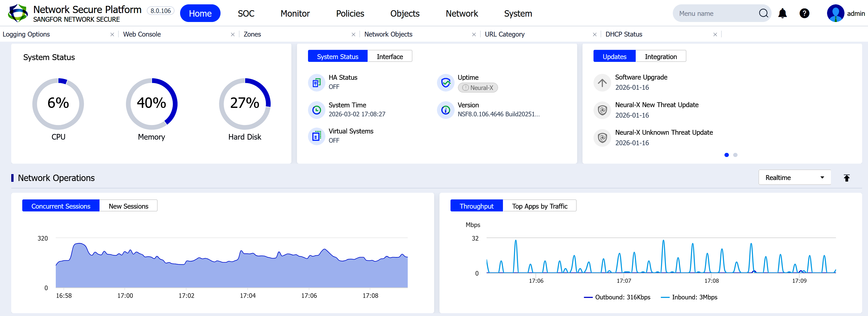Switch to the Integration tab

661,56
